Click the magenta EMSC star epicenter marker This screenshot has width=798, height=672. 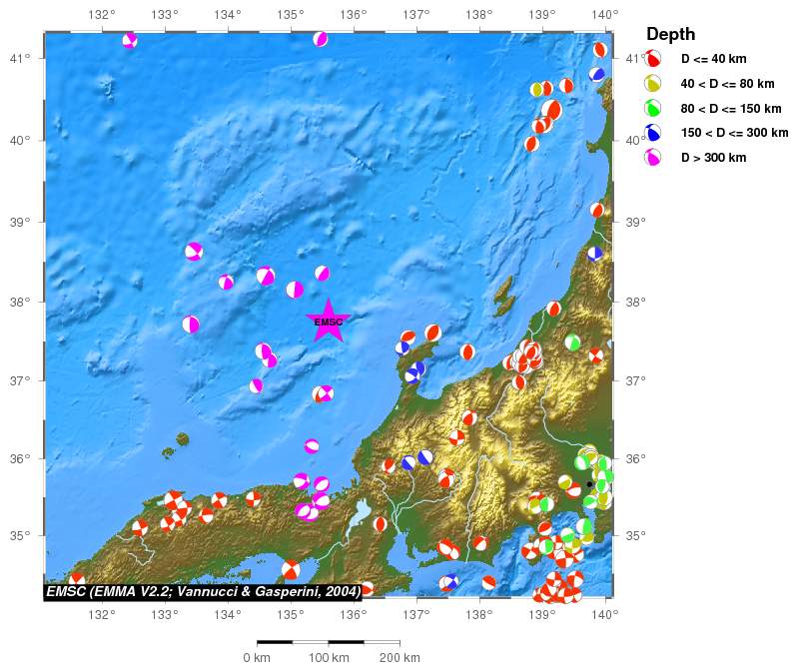(x=328, y=321)
